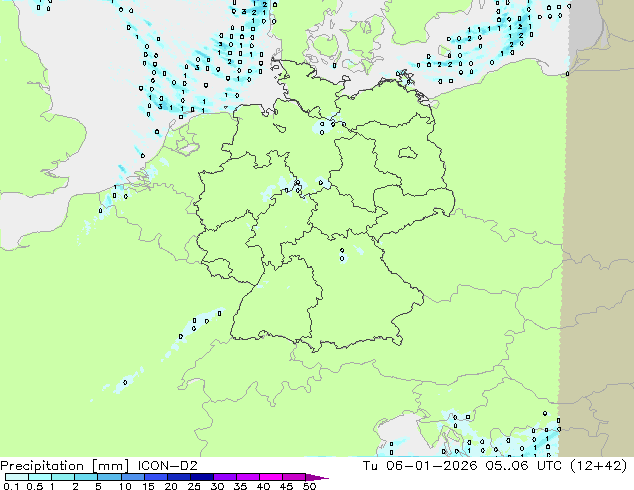Viewport: 634px width, 490px height.
Task: Click the 'Precipitation [mm]' label
Action: point(65,466)
